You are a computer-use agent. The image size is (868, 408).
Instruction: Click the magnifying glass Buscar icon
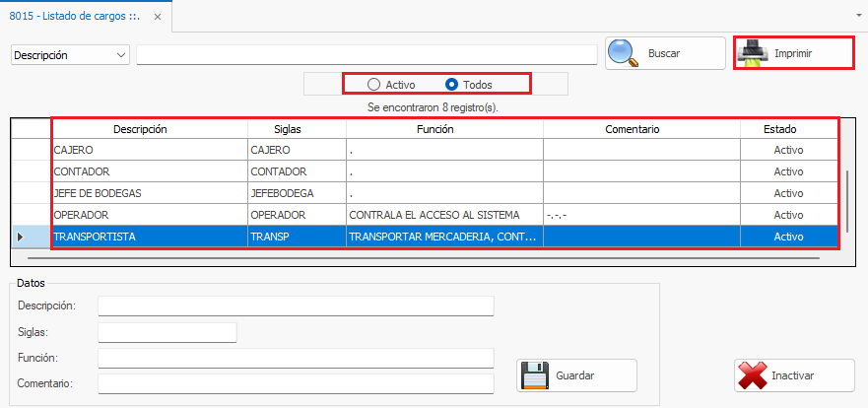click(x=624, y=53)
